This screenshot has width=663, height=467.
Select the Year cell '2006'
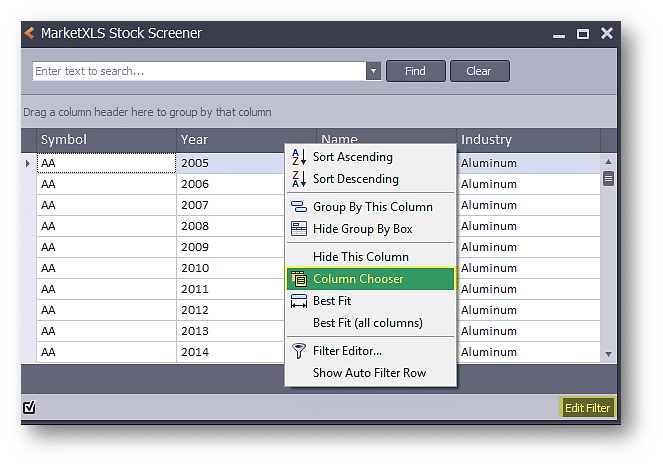pos(230,184)
